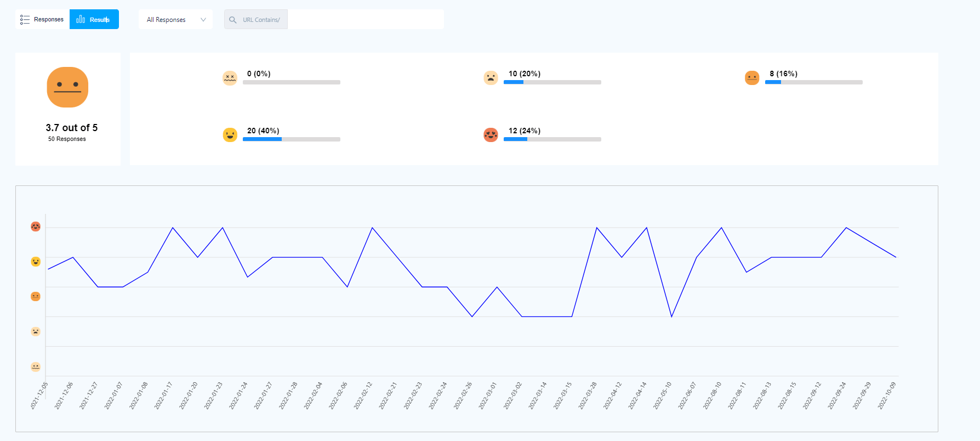Click the search magnifier icon

coord(232,20)
